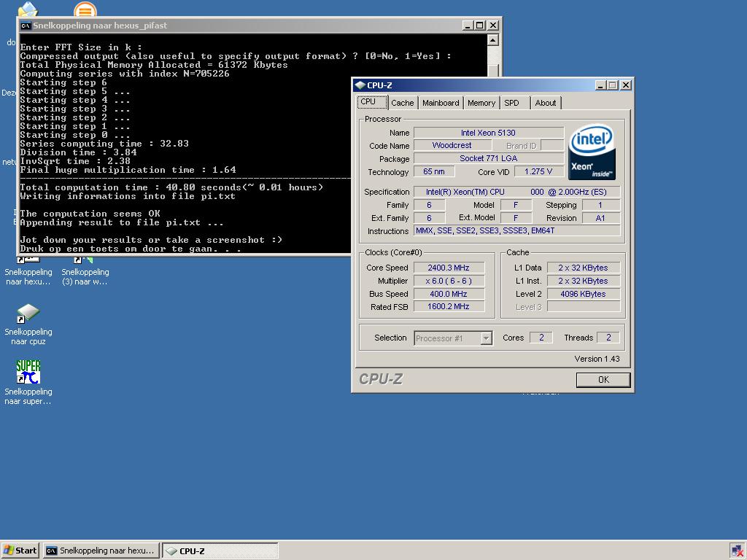Click the Version 1.43 label
Image resolution: width=747 pixels, height=560 pixels.
coord(597,359)
